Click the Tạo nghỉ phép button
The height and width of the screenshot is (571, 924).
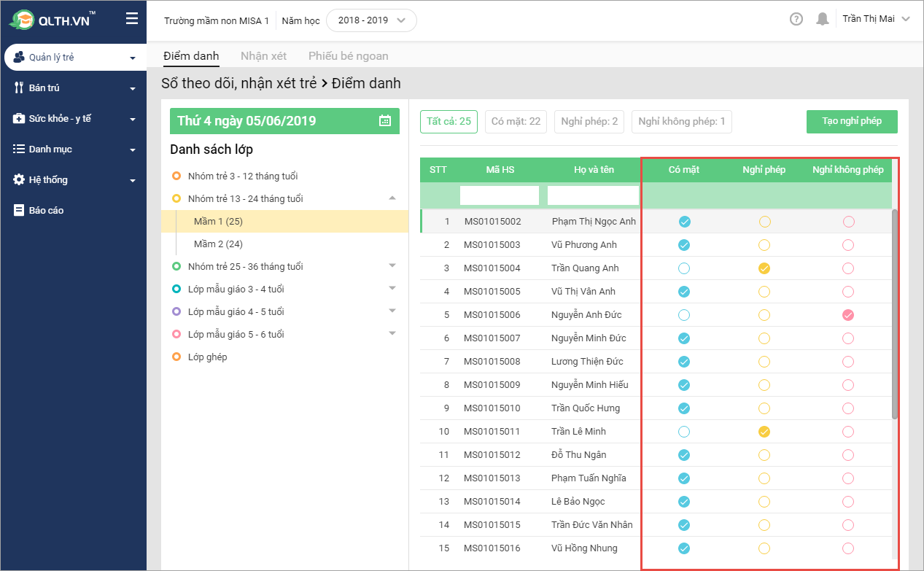point(851,121)
